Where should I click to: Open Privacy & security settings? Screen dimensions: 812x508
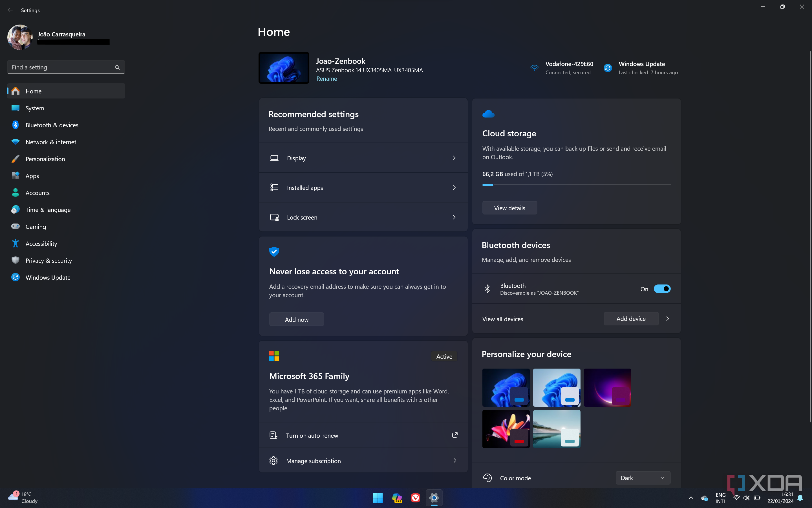(x=66, y=260)
